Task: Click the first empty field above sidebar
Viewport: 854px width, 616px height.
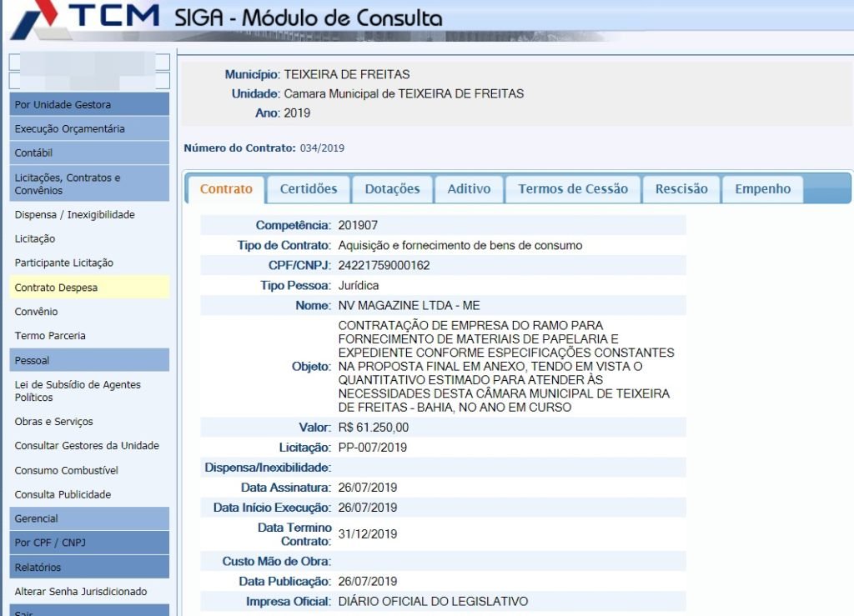Action: (x=89, y=62)
